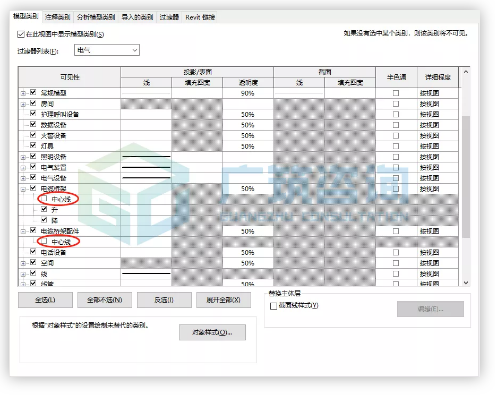Open the 注释类别 tab
495x395 pixels.
coord(57,17)
